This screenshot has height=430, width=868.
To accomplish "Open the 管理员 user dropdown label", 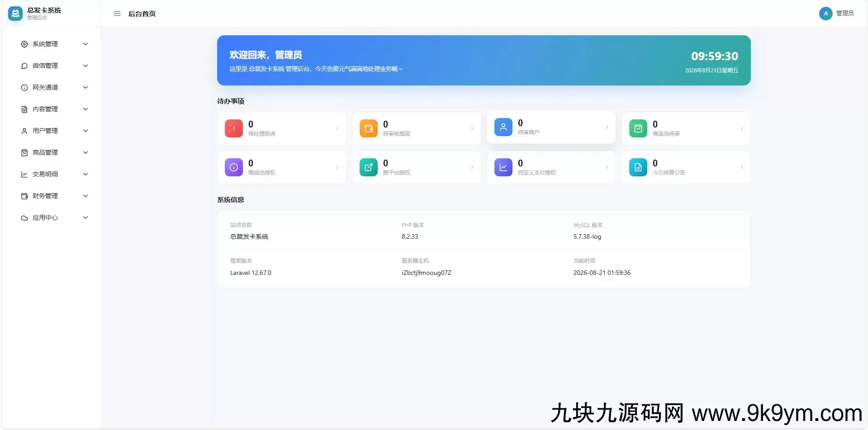I will click(x=845, y=14).
